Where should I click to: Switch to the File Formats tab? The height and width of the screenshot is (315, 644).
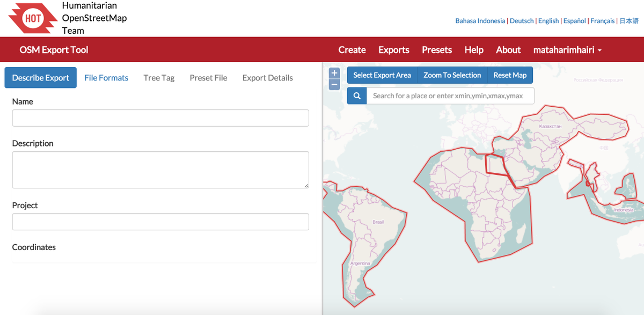point(106,78)
